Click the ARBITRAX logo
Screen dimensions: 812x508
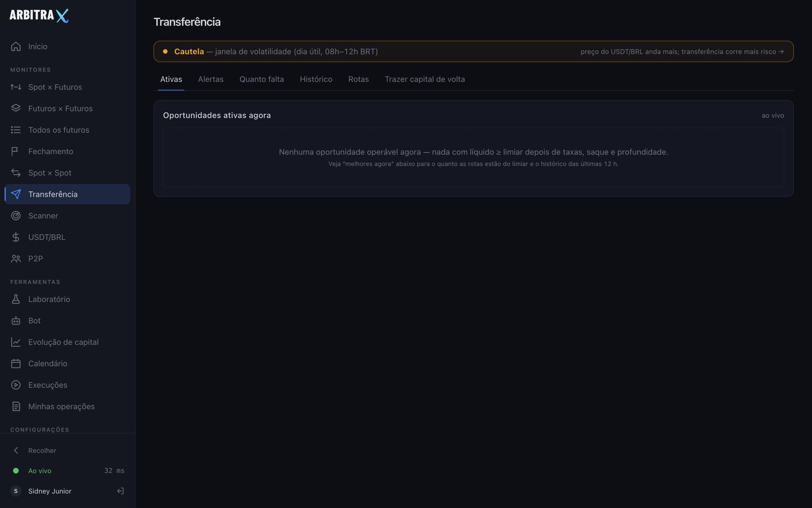39,15
